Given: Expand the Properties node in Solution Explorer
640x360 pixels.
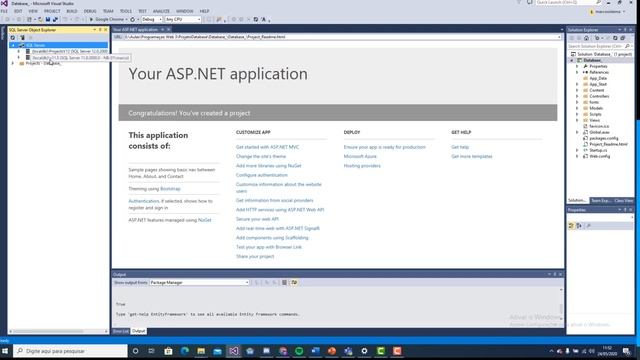Looking at the screenshot, I should pyautogui.click(x=577, y=66).
